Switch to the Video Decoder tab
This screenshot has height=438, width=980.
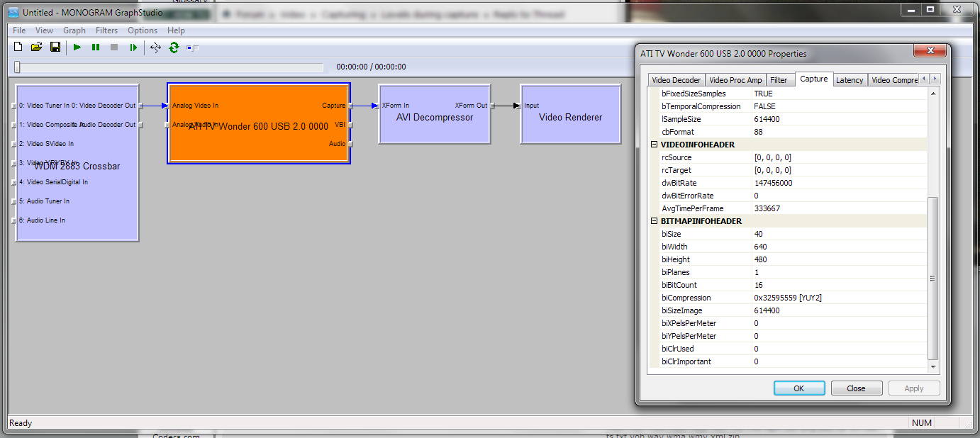click(x=676, y=80)
